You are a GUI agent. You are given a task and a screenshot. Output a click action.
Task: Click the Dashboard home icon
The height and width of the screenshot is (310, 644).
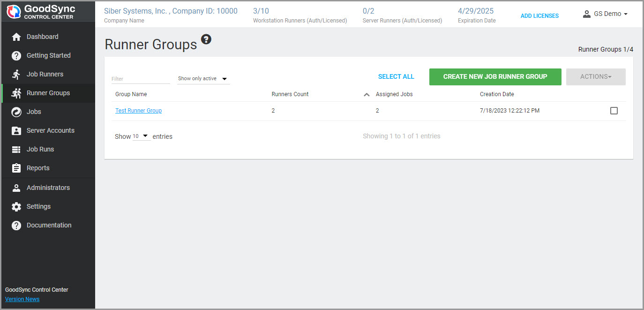16,37
